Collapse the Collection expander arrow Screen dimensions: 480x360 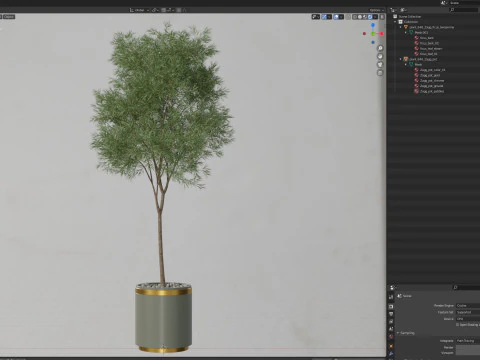396,22
